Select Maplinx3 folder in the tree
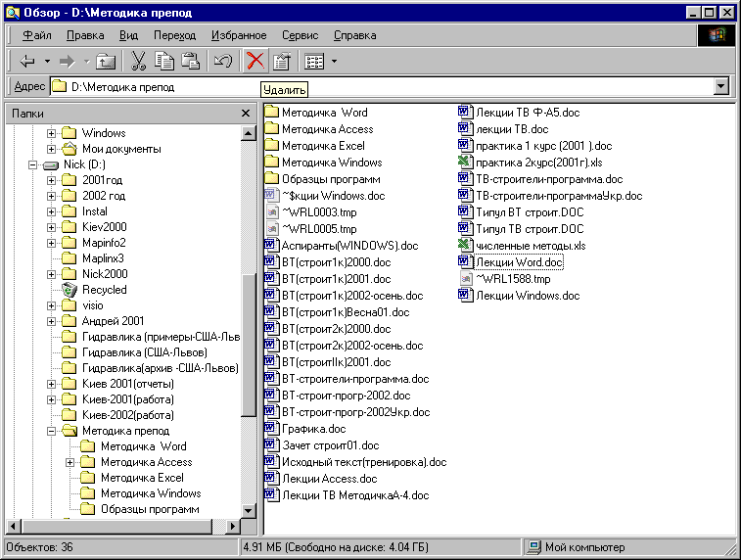The image size is (741, 560). coord(103,258)
